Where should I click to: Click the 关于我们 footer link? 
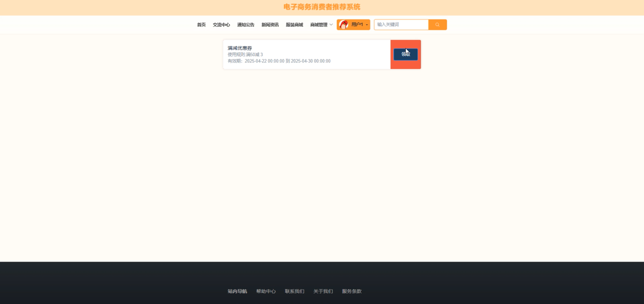tap(323, 291)
